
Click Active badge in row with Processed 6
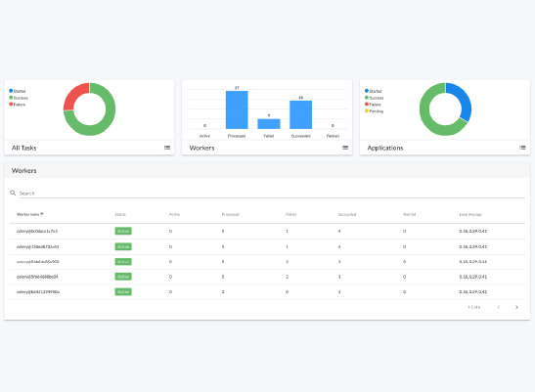123,262
